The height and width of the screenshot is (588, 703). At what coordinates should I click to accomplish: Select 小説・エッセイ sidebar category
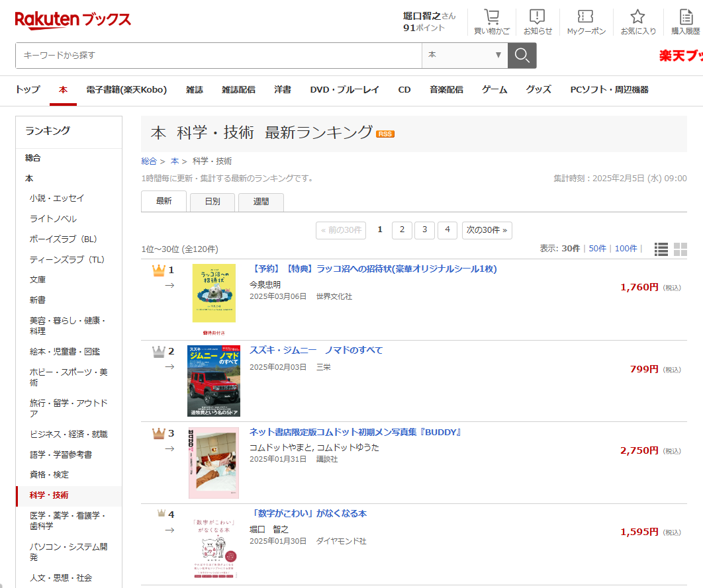57,198
